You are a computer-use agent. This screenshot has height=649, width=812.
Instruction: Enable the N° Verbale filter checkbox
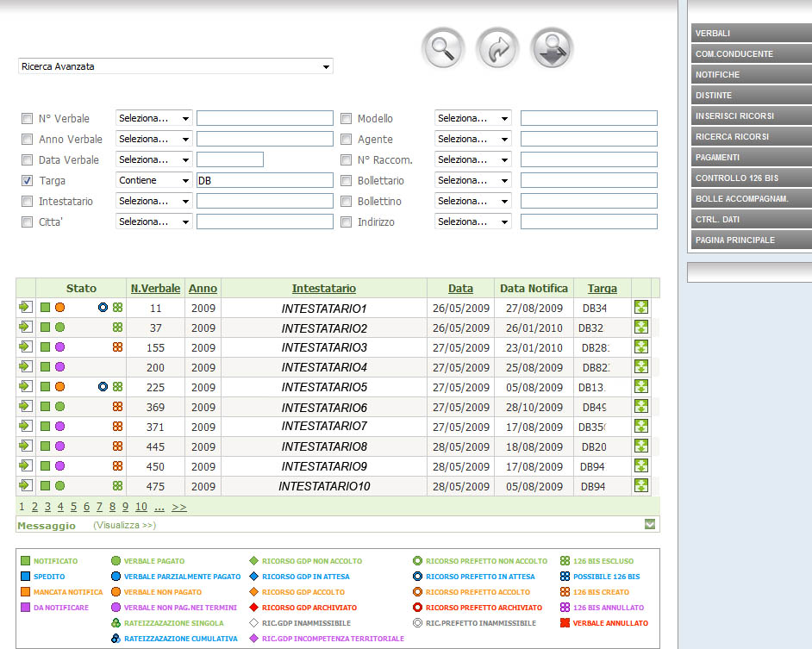click(27, 119)
